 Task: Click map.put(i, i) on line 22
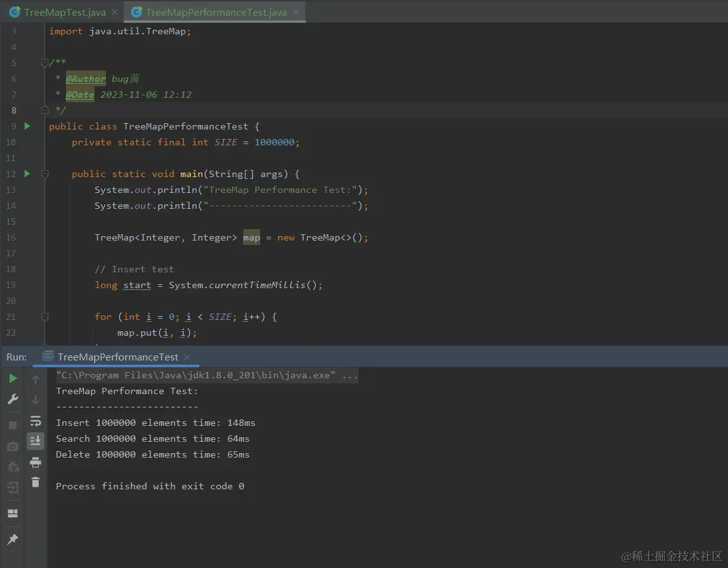click(x=157, y=333)
